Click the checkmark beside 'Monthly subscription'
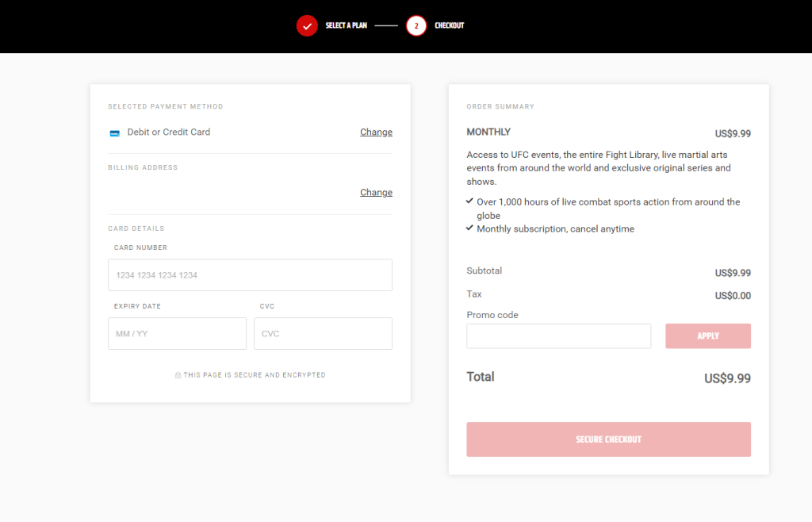Screen dimensions: 812x522 coord(469,228)
